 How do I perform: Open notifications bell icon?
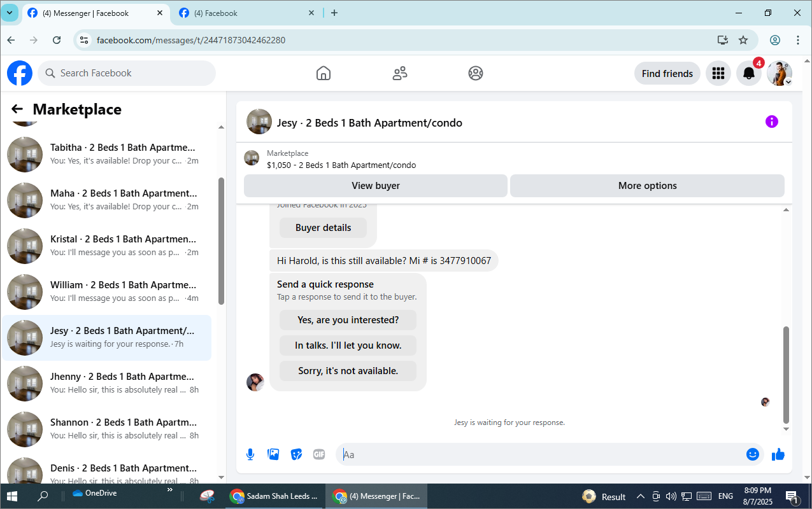coord(749,73)
